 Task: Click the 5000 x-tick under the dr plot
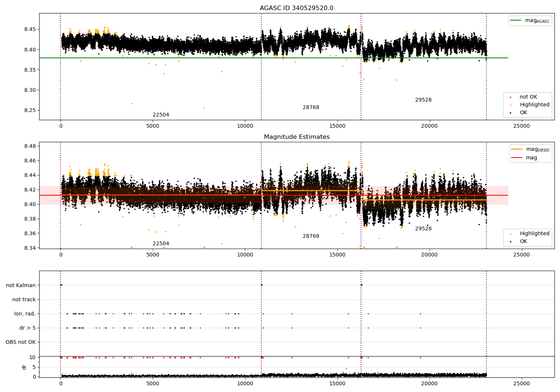tap(153, 383)
